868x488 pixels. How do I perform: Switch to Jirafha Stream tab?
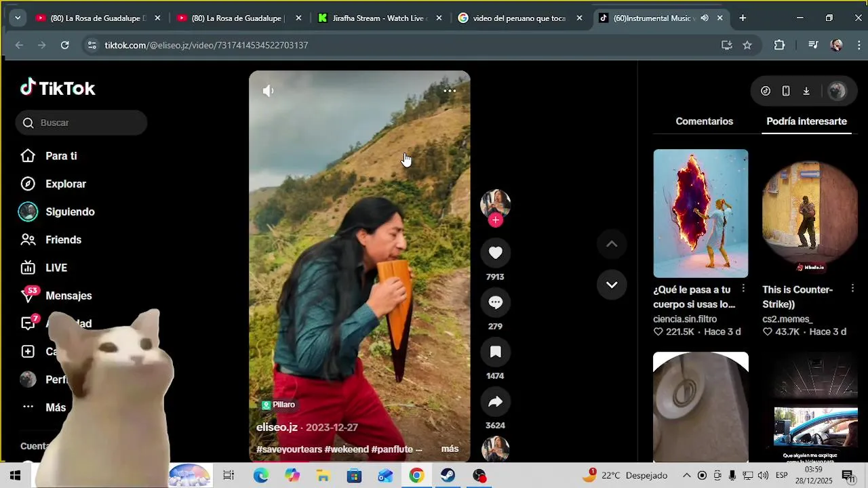(x=380, y=18)
